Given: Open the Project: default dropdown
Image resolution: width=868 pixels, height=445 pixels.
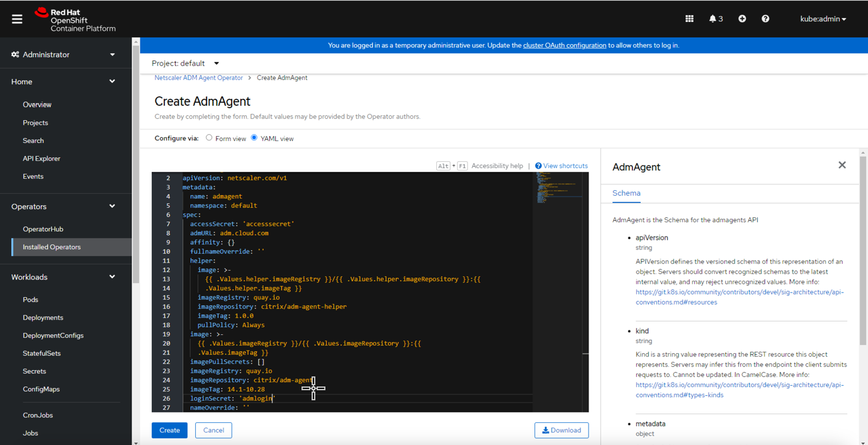Looking at the screenshot, I should pos(185,64).
